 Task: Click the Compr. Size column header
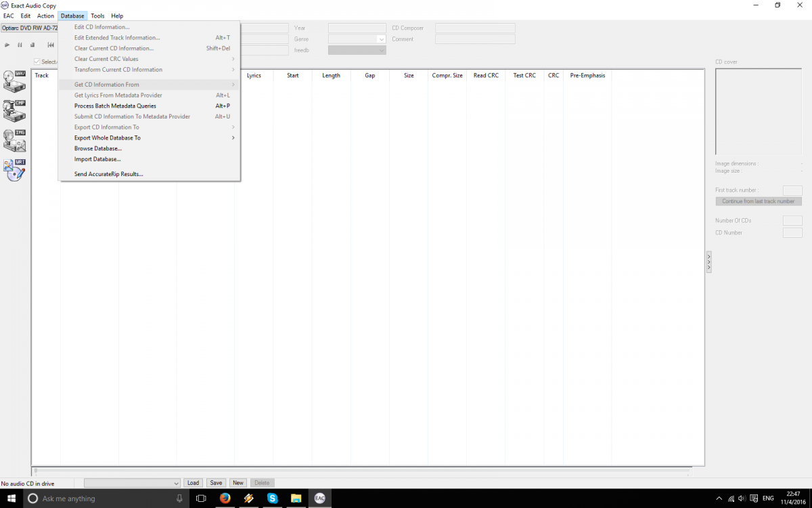click(447, 76)
